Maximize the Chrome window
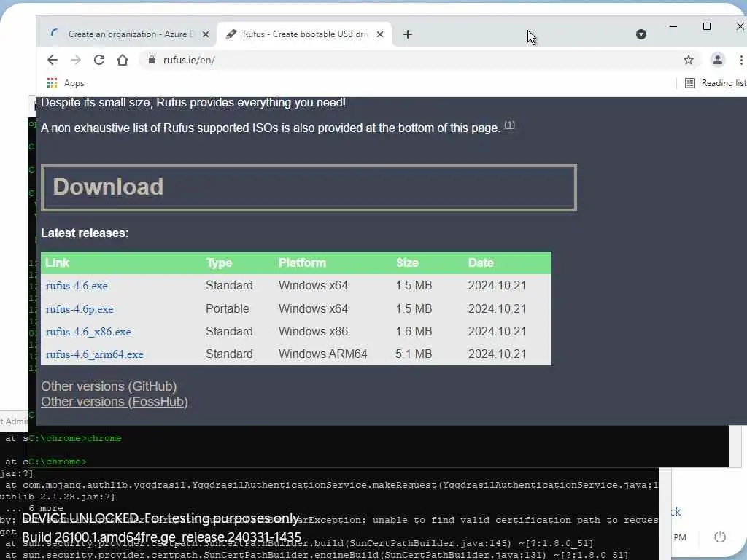The image size is (747, 560). point(707,27)
